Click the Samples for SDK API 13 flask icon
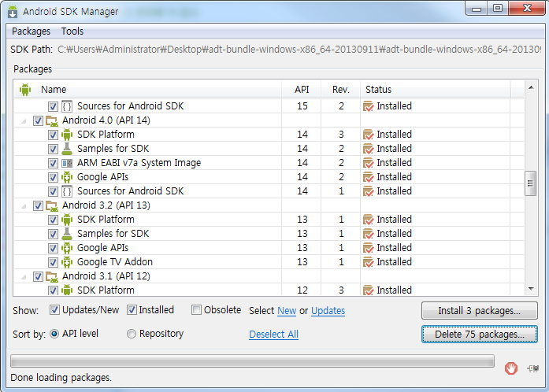This screenshot has height=392, width=549. [67, 234]
